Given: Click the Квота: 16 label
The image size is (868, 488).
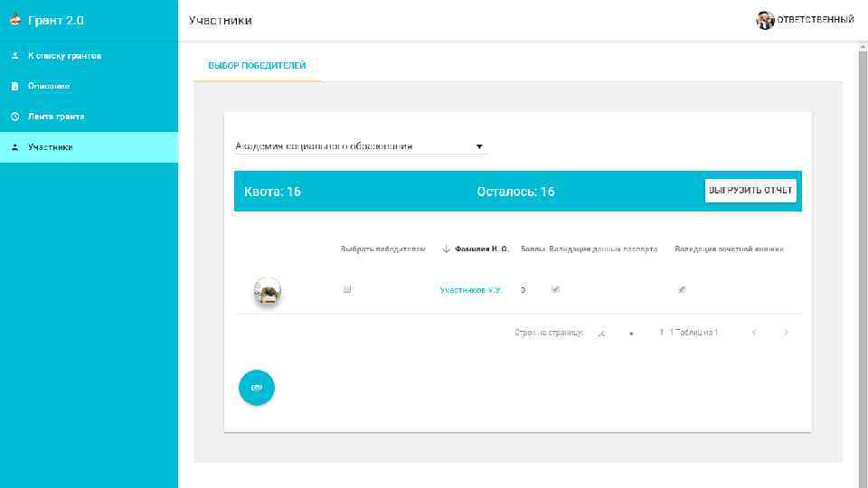Looking at the screenshot, I should (272, 192).
